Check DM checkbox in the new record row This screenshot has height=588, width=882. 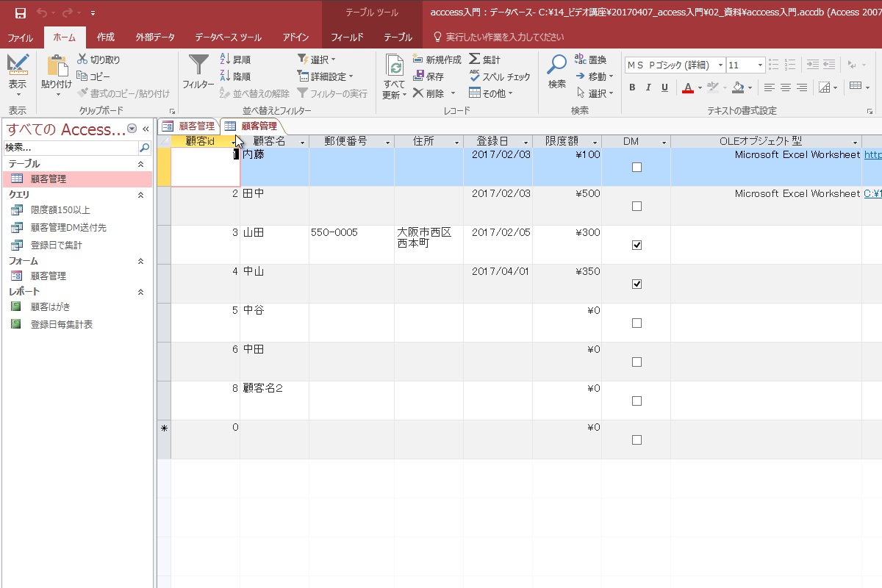click(637, 440)
